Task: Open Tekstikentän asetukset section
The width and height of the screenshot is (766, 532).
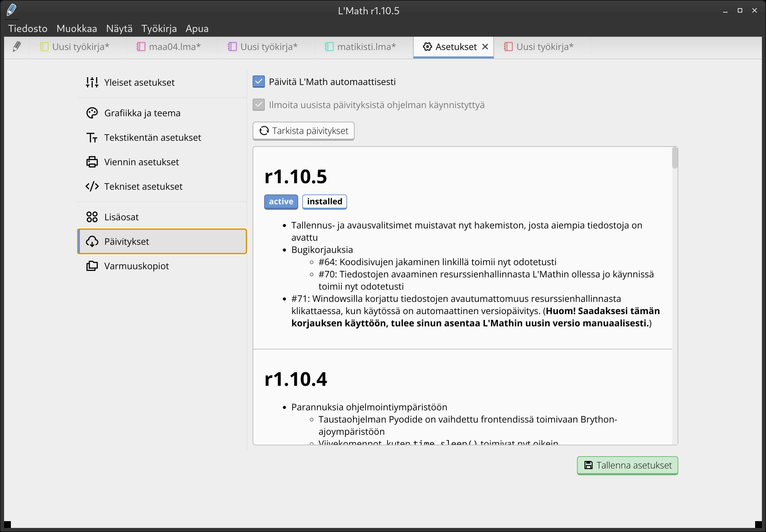Action: pos(162,137)
